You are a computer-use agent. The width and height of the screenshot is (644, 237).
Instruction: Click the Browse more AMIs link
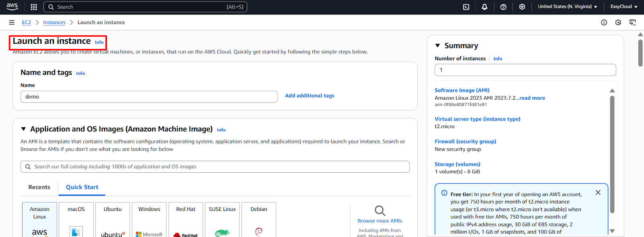pyautogui.click(x=380, y=221)
